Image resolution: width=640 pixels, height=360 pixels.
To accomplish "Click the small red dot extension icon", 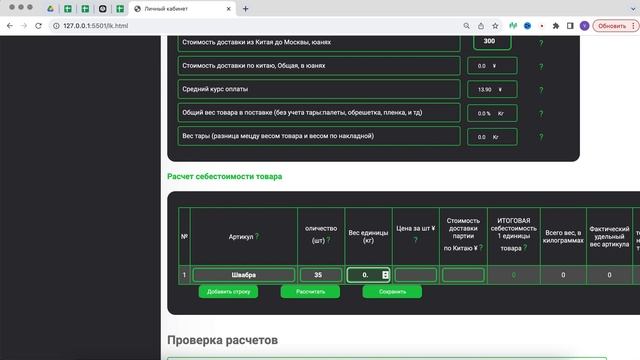I will click(x=542, y=26).
